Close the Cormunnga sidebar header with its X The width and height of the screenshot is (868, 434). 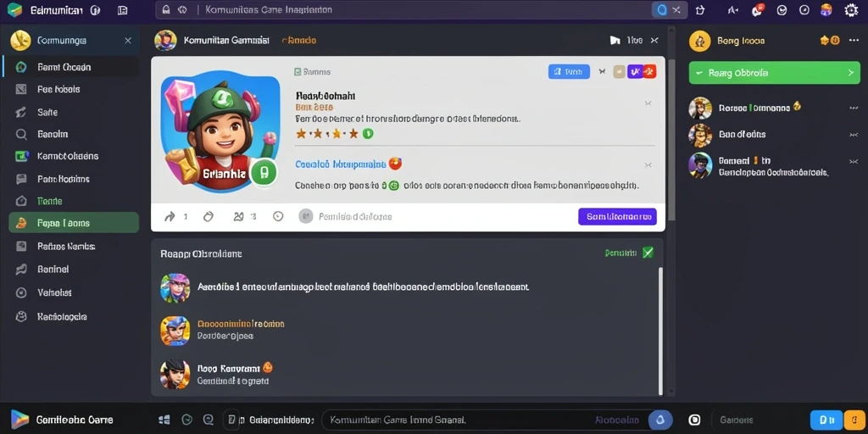(128, 41)
